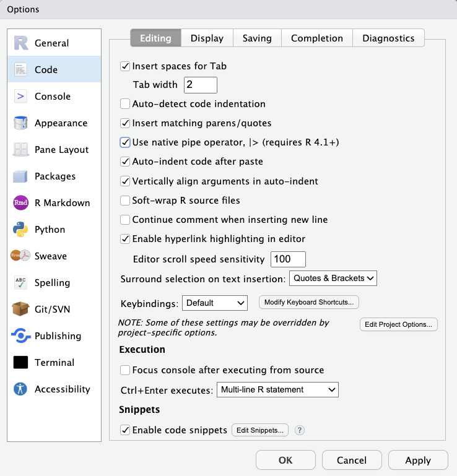Select the Python settings icon
Viewport: 457px width, 476px height.
tap(21, 230)
